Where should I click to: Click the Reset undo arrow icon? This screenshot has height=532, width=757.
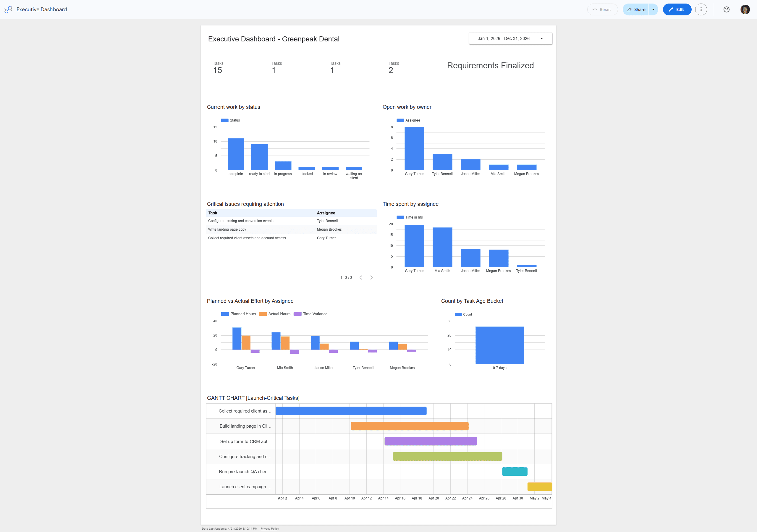pyautogui.click(x=596, y=9)
